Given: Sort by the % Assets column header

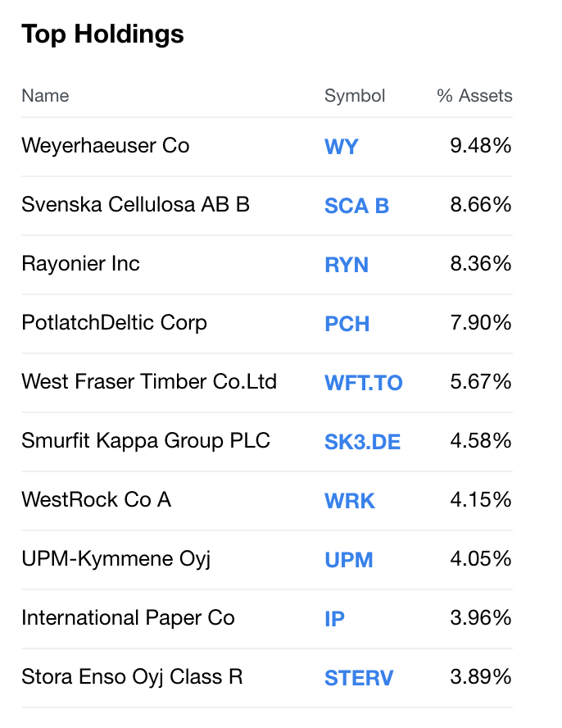Looking at the screenshot, I should (x=475, y=96).
